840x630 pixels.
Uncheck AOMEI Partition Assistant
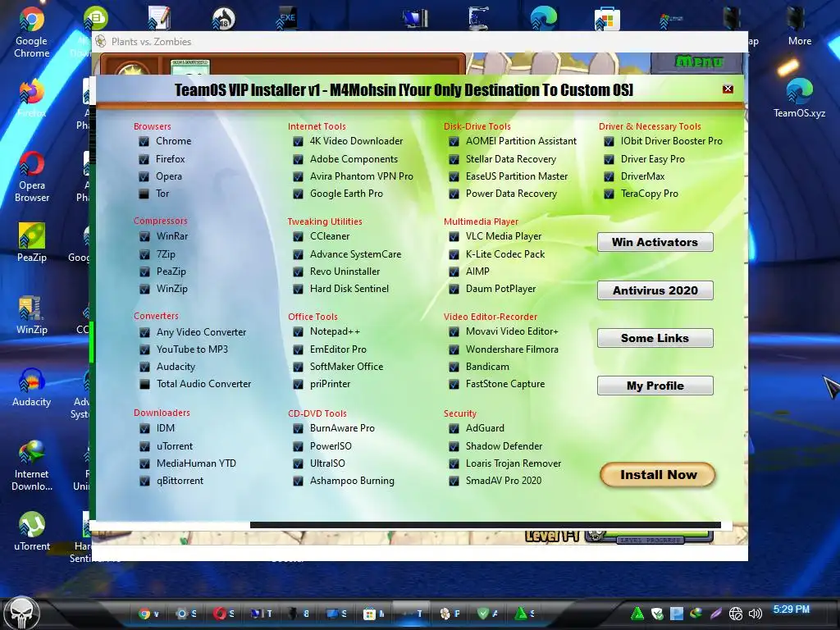point(454,142)
